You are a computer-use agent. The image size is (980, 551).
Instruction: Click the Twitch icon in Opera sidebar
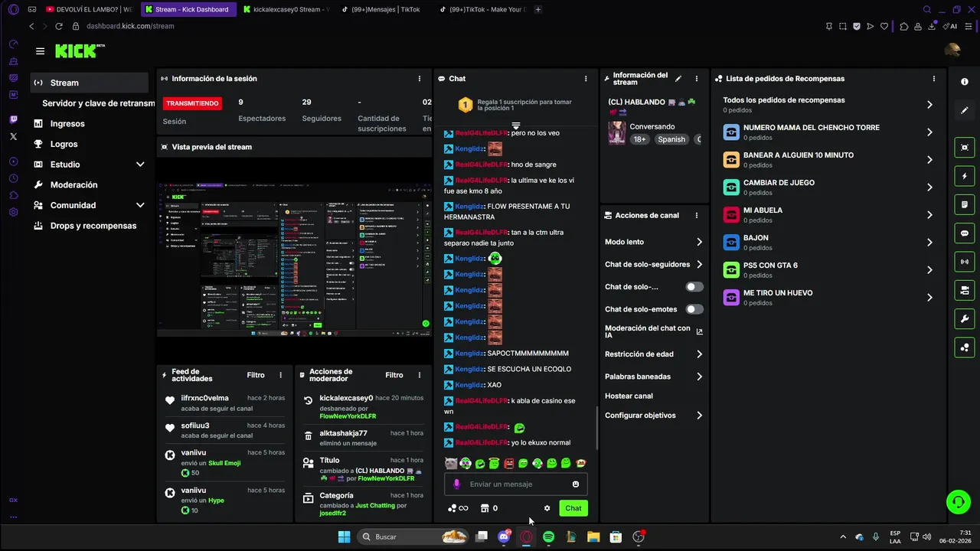pos(13,119)
